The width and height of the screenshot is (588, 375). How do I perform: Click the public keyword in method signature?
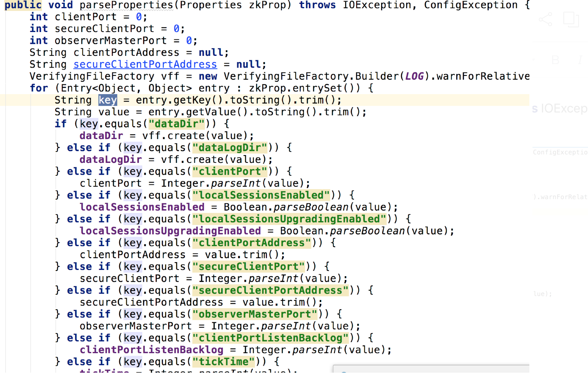click(23, 5)
